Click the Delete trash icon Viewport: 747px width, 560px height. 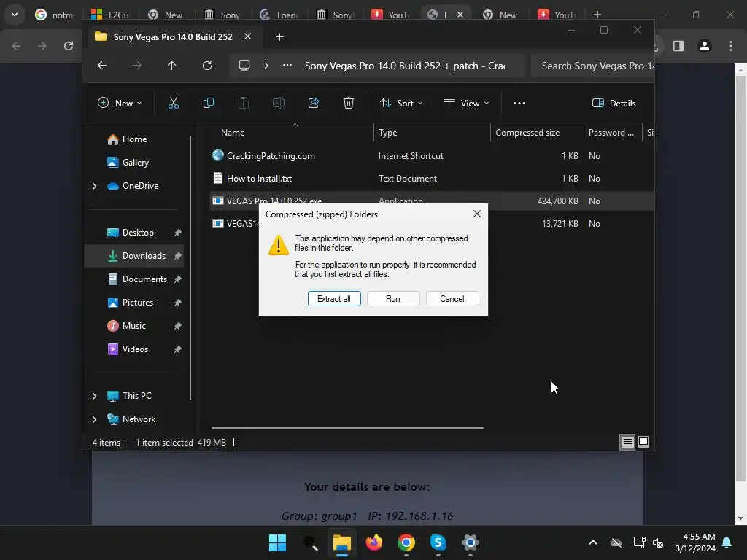[348, 103]
